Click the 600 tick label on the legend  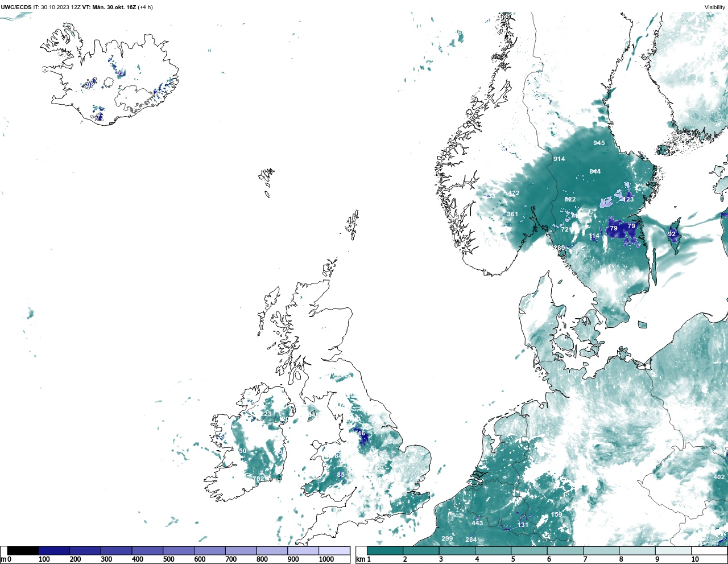pos(200,559)
